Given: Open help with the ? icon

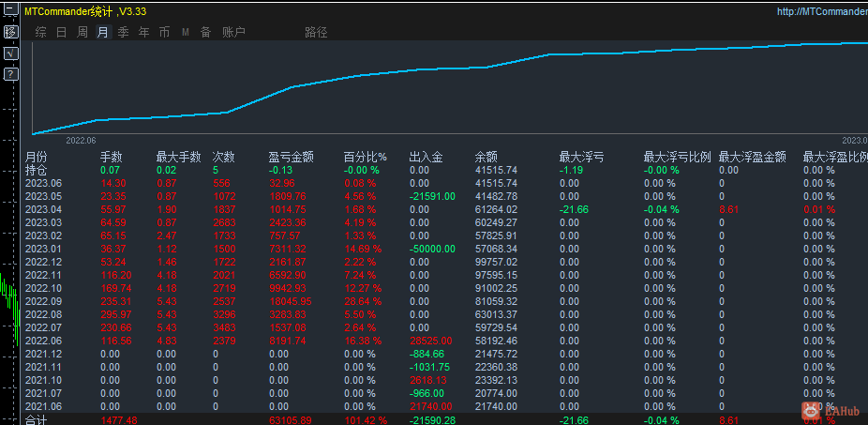Looking at the screenshot, I should pyautogui.click(x=10, y=74).
